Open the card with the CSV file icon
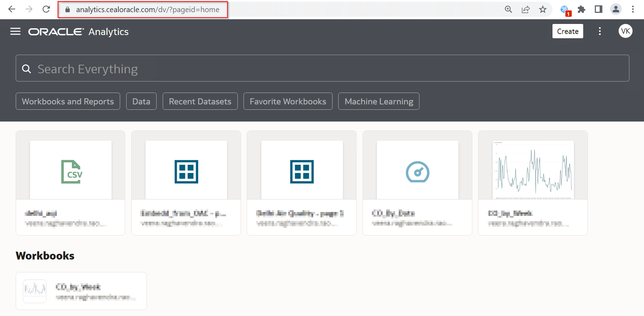Viewport: 644px width, 316px height. pos(70,183)
